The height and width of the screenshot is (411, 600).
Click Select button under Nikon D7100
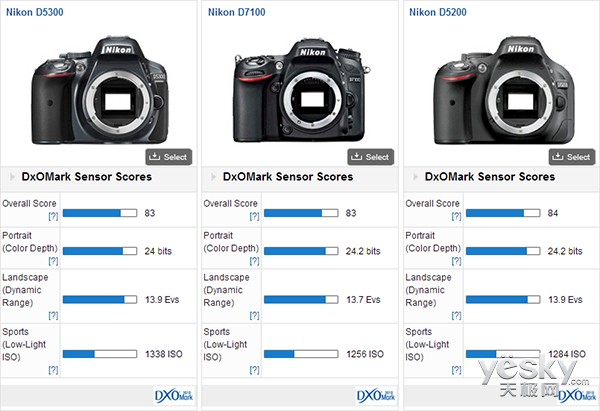pyautogui.click(x=370, y=157)
